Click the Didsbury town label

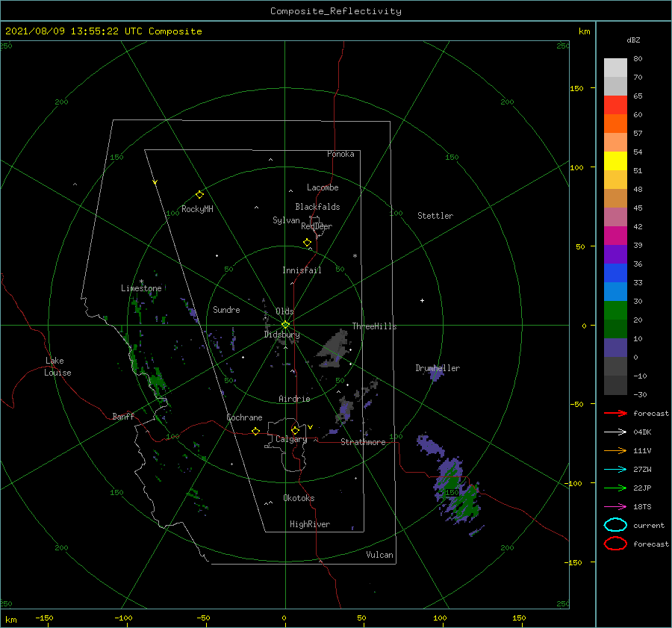click(281, 335)
